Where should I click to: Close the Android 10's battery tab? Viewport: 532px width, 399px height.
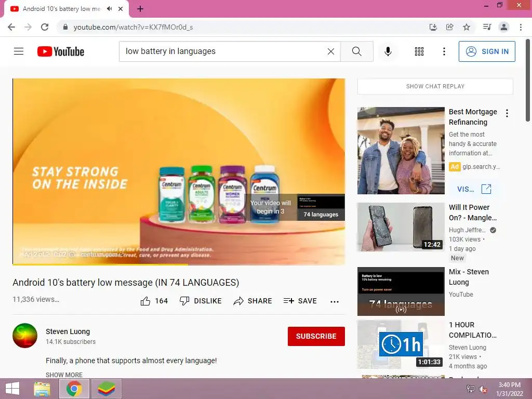click(121, 9)
